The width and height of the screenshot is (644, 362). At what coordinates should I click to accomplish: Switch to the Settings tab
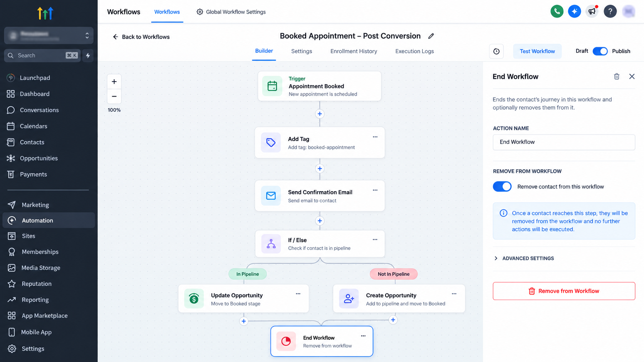point(302,51)
